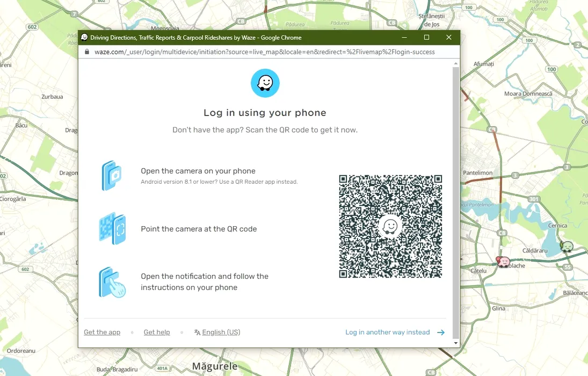Screen dimensions: 588x376
Task: Open the Get the app link
Action: click(x=102, y=332)
